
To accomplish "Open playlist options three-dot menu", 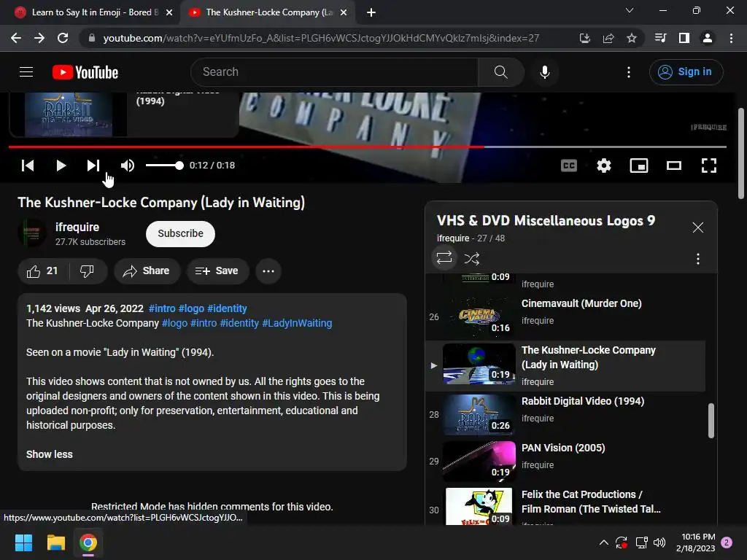I will pyautogui.click(x=698, y=259).
